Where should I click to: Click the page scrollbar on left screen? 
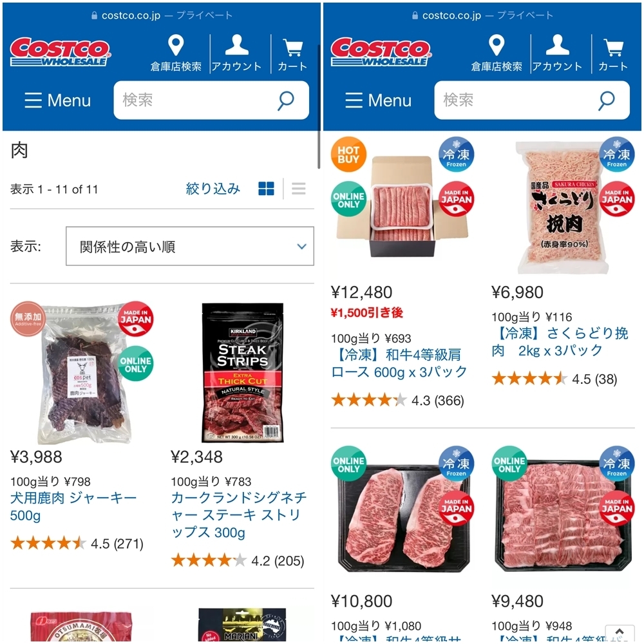click(319, 106)
